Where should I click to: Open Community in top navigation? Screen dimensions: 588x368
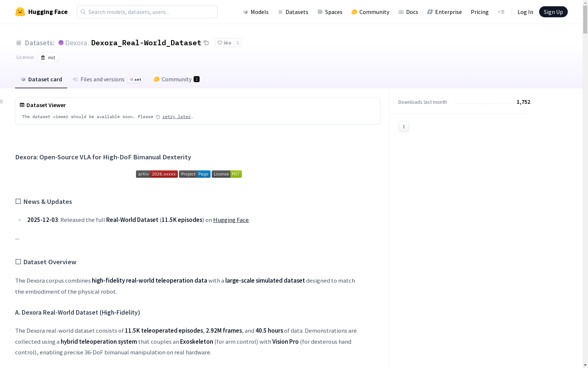click(x=370, y=12)
